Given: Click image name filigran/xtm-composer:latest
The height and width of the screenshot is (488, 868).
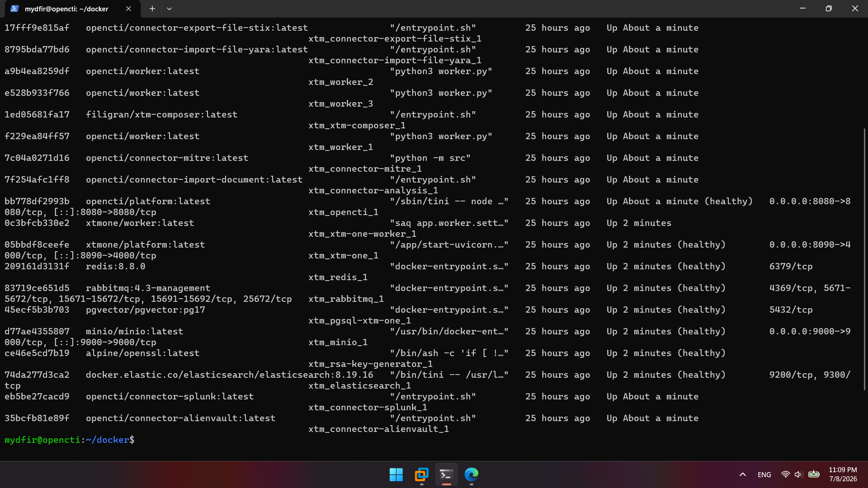Looking at the screenshot, I should pos(162,114).
